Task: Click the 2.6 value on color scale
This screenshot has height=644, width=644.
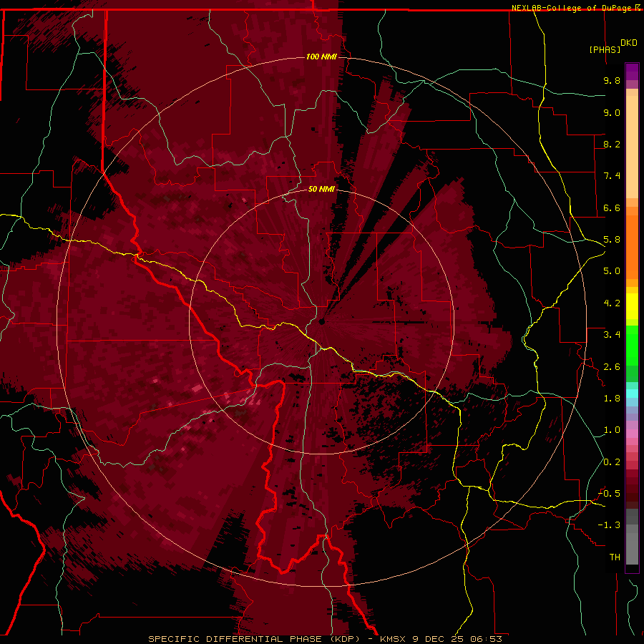Action: tap(612, 367)
